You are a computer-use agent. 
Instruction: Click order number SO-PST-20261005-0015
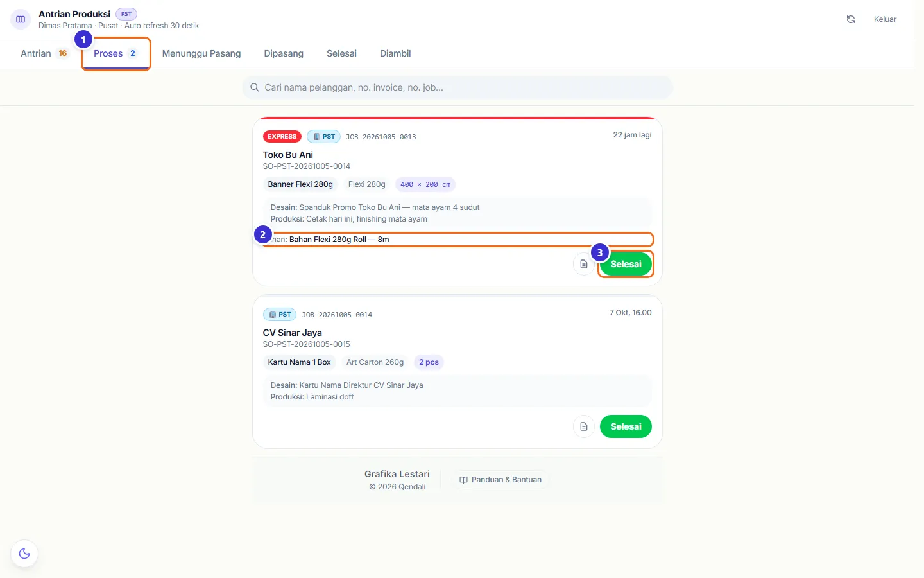[x=307, y=344]
